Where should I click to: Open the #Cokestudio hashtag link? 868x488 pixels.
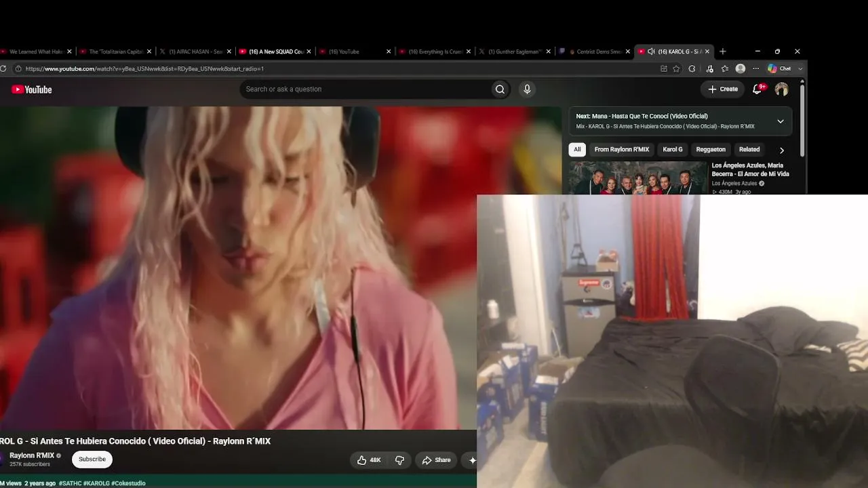128,483
